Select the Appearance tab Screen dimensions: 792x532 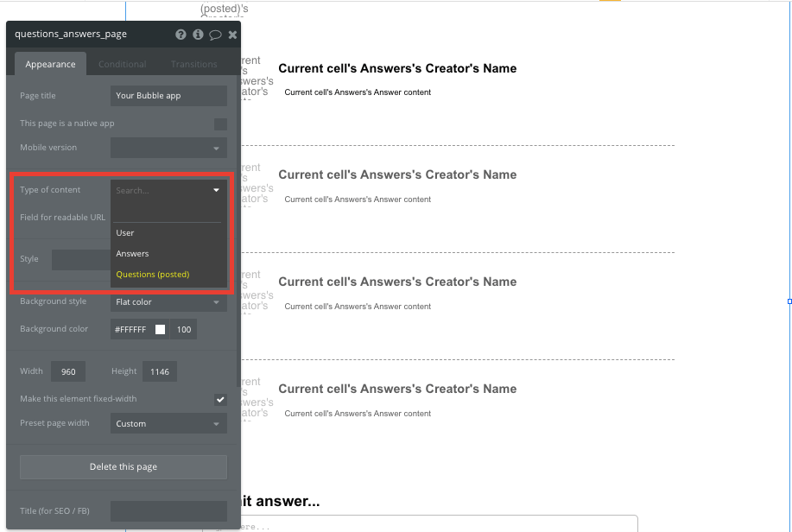(49, 63)
